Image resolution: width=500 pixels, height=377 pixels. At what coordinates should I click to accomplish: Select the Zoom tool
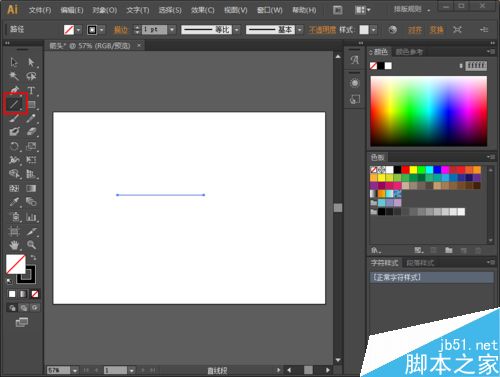click(31, 245)
